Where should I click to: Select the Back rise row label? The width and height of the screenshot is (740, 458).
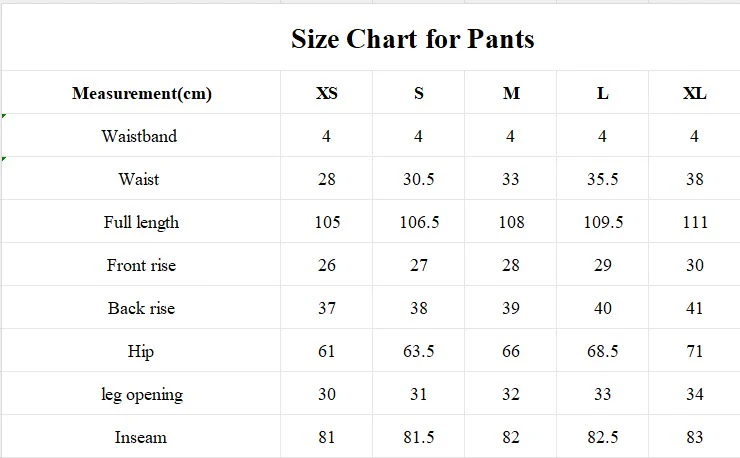tap(141, 308)
